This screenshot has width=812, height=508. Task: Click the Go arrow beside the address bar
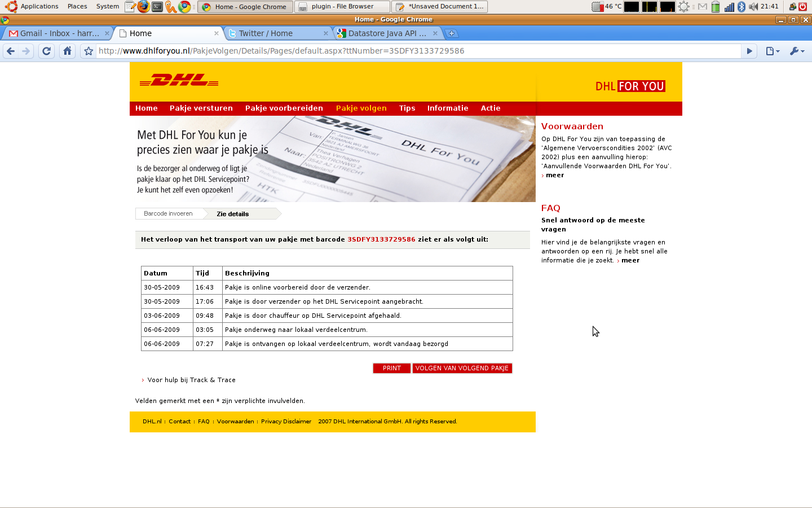point(749,51)
